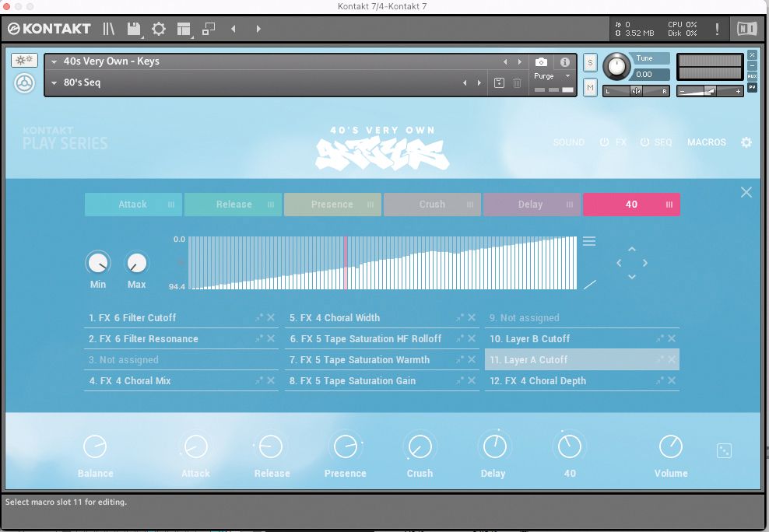Click the randomize dice icon near bottom right

[724, 450]
